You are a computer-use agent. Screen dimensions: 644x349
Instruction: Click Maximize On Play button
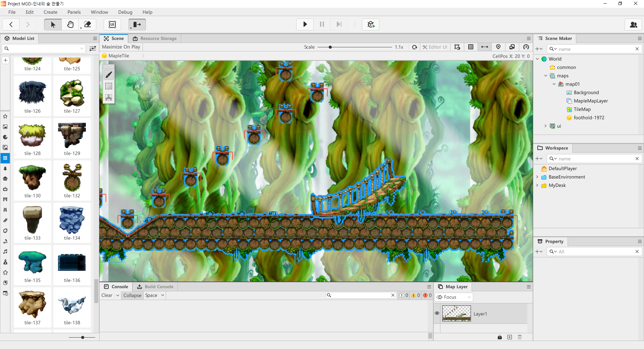point(121,47)
